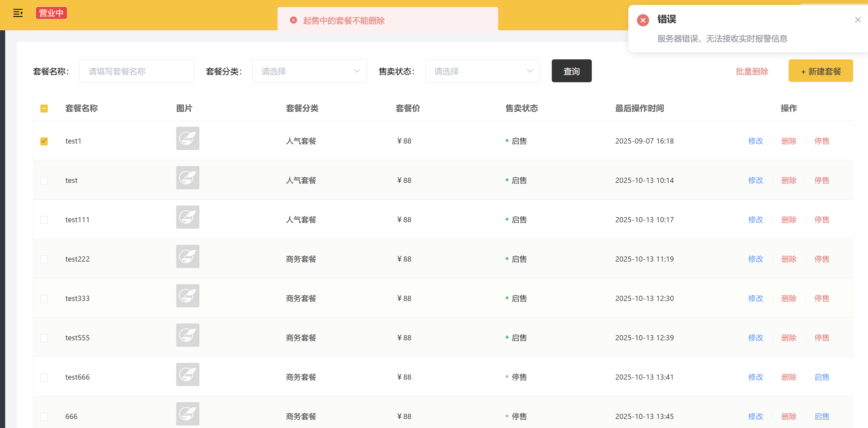Click the red error icon in notification
The width and height of the screenshot is (868, 428).
click(x=642, y=20)
